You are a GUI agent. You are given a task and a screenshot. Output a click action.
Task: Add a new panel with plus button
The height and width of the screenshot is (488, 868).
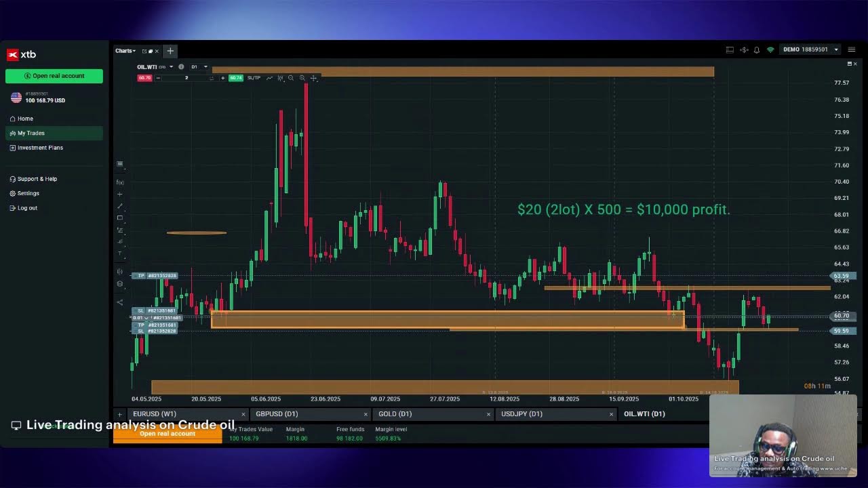(x=170, y=51)
